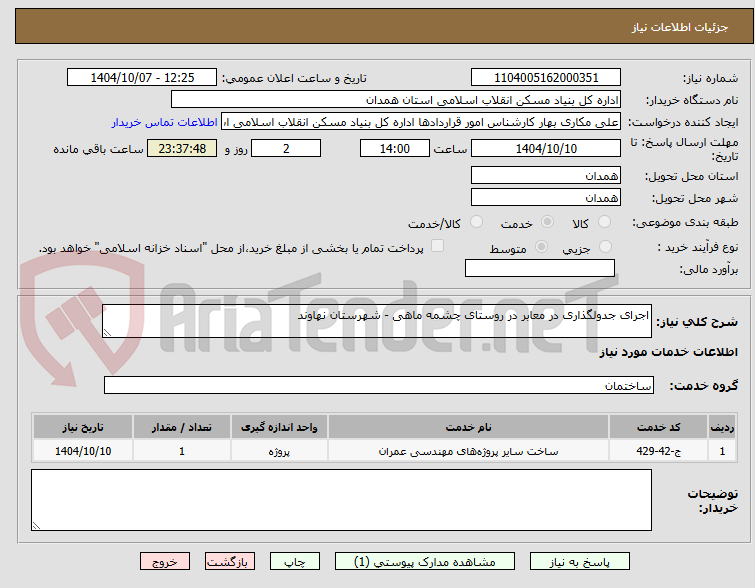Click the برآورد مالی input field
The height and width of the screenshot is (588, 755).
(x=540, y=268)
